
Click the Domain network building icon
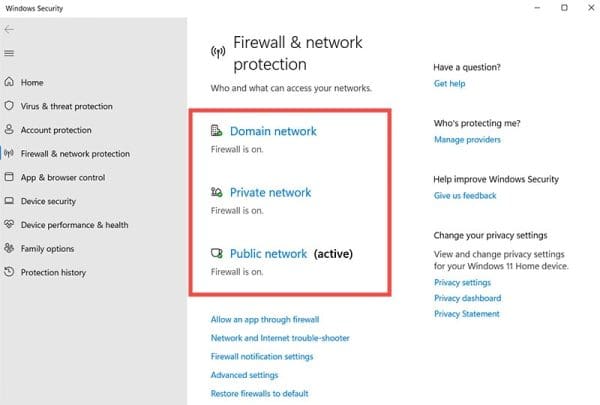217,131
